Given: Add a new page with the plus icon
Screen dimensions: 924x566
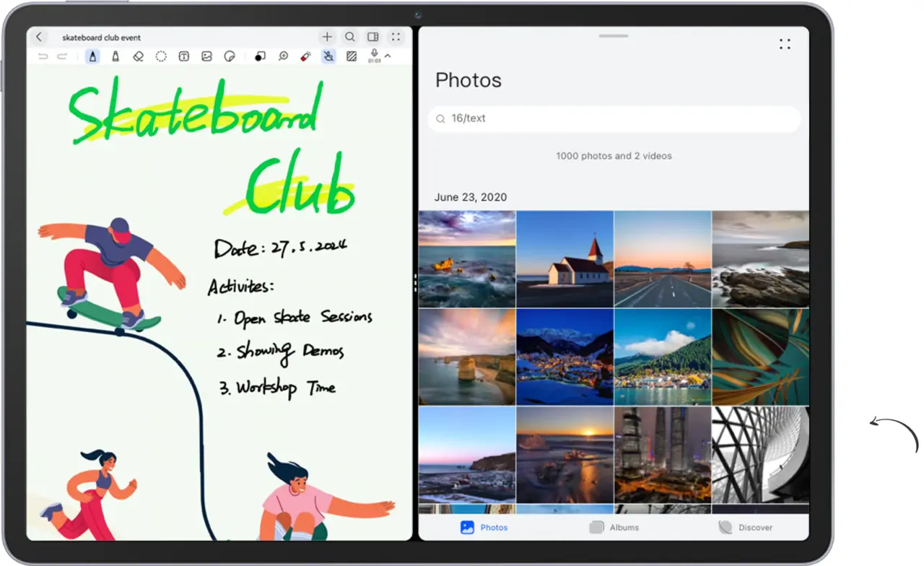Looking at the screenshot, I should [x=327, y=37].
